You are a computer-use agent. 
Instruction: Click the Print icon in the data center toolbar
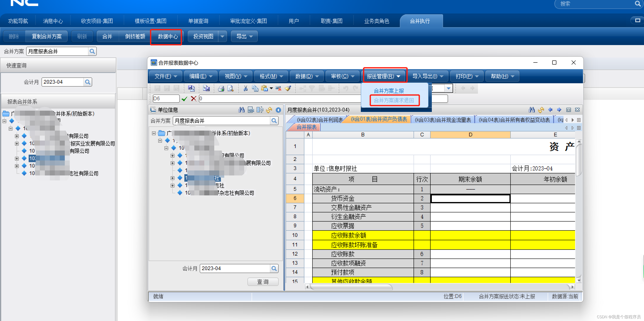click(x=221, y=88)
